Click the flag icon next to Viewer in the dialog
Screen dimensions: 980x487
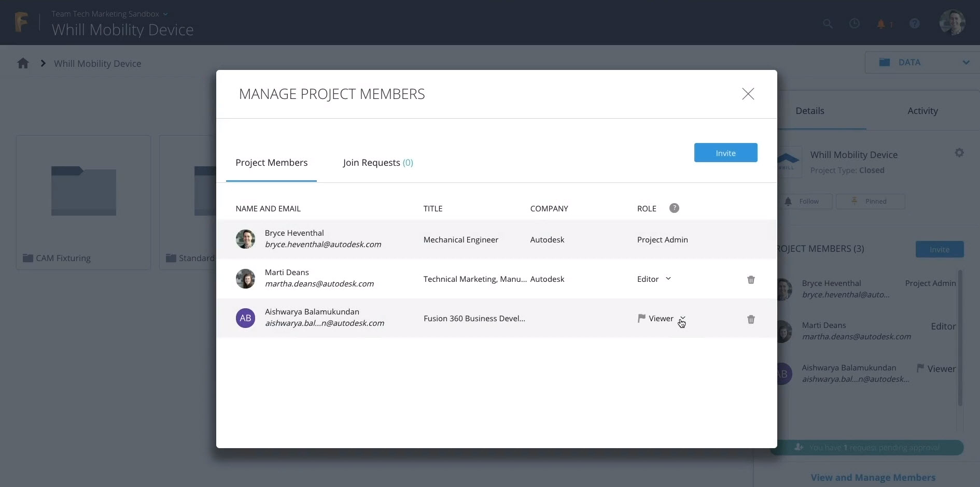pos(641,318)
